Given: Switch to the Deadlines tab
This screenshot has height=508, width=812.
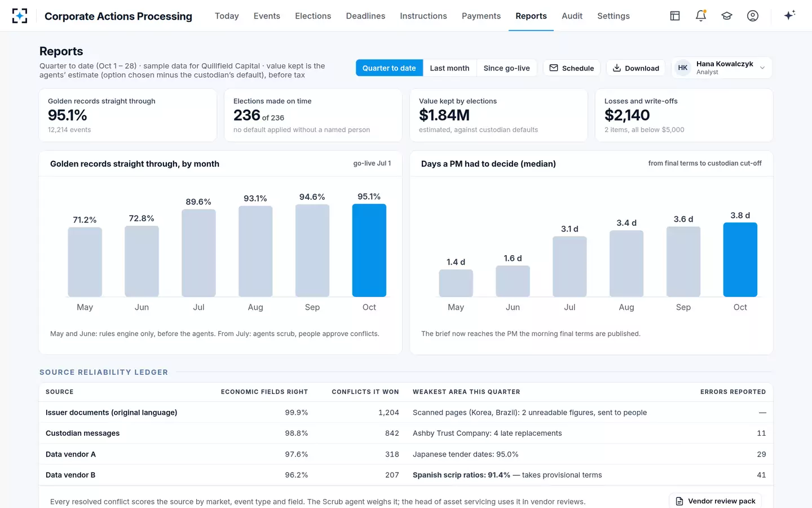Looking at the screenshot, I should 365,16.
